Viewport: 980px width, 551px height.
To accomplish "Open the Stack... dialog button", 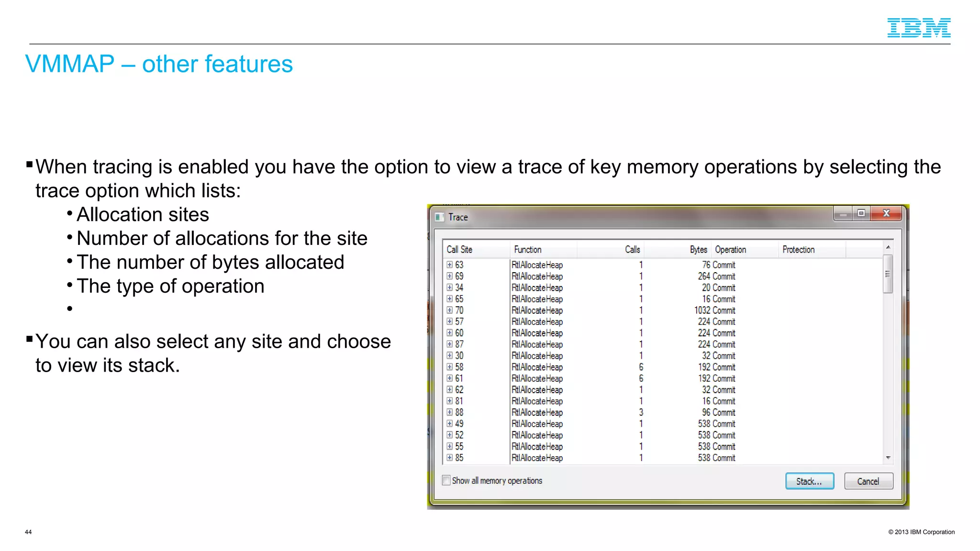I will click(x=810, y=481).
